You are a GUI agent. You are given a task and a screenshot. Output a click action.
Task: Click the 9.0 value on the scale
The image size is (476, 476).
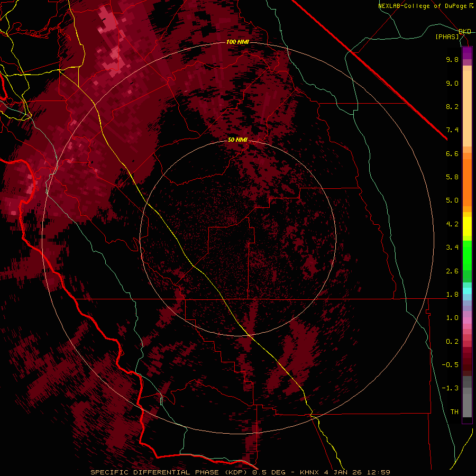(452, 83)
